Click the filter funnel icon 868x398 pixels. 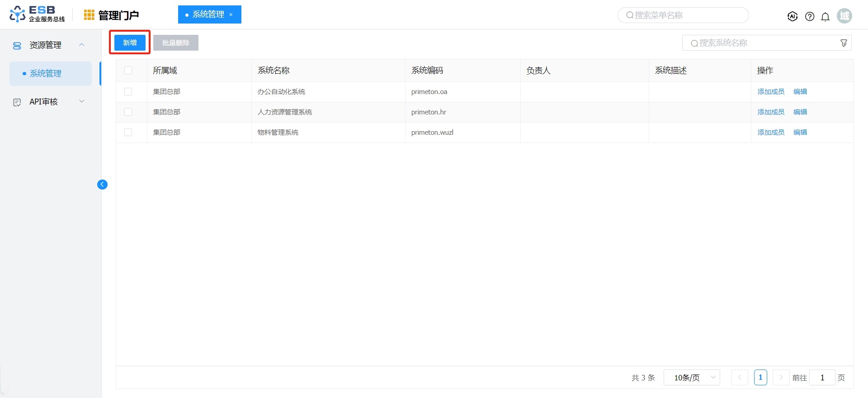[x=844, y=43]
